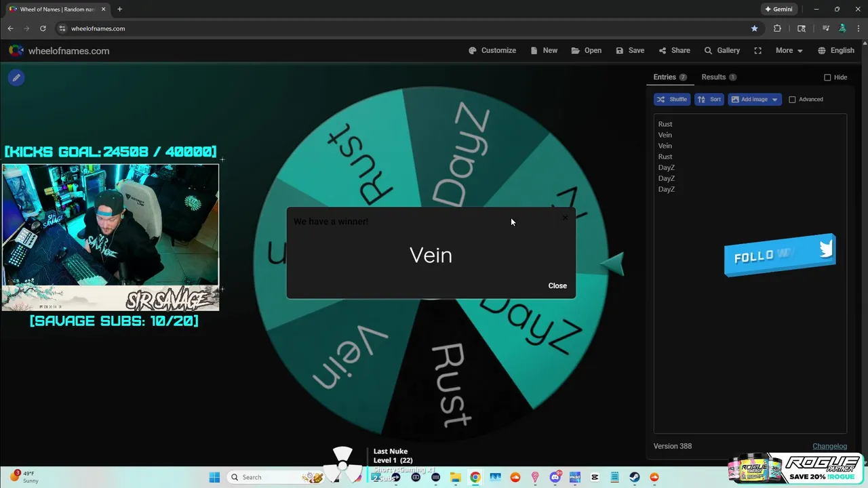Image resolution: width=868 pixels, height=488 pixels.
Task: Open the weather widget showing 49°F
Action: 24,476
